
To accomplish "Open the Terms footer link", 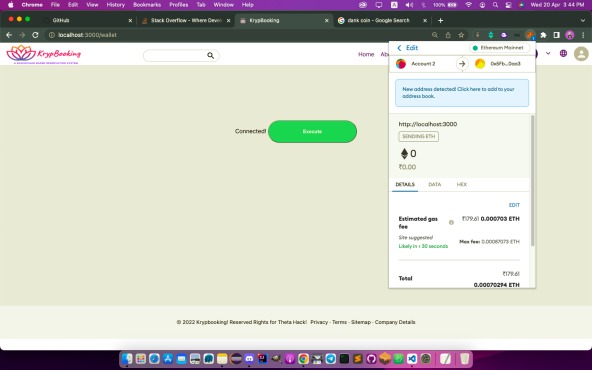I will (x=339, y=322).
